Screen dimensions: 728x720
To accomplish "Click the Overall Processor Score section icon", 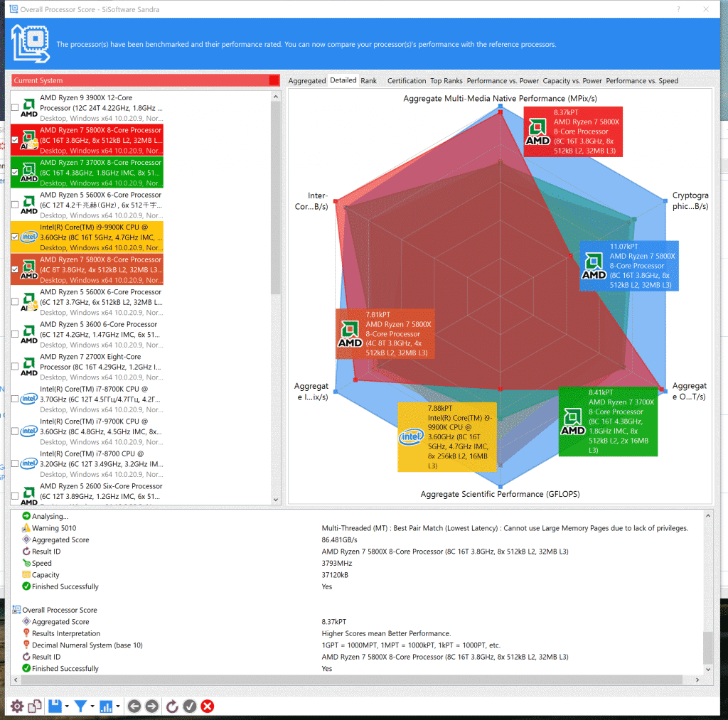I will click(x=16, y=610).
